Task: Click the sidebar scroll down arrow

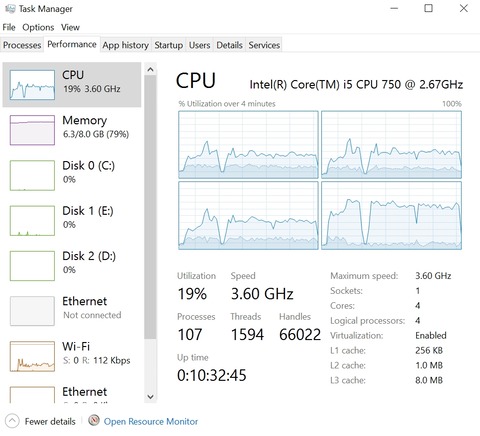Action: click(150, 397)
